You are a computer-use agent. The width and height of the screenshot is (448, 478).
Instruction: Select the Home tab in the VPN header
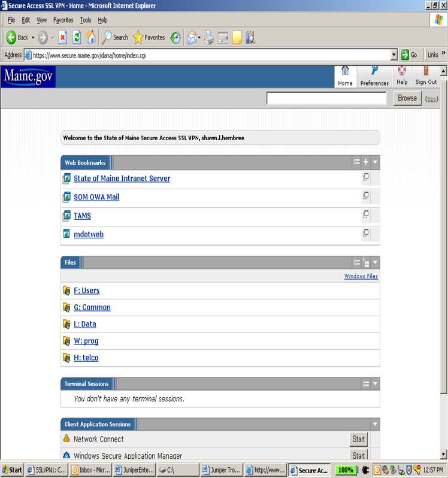345,77
